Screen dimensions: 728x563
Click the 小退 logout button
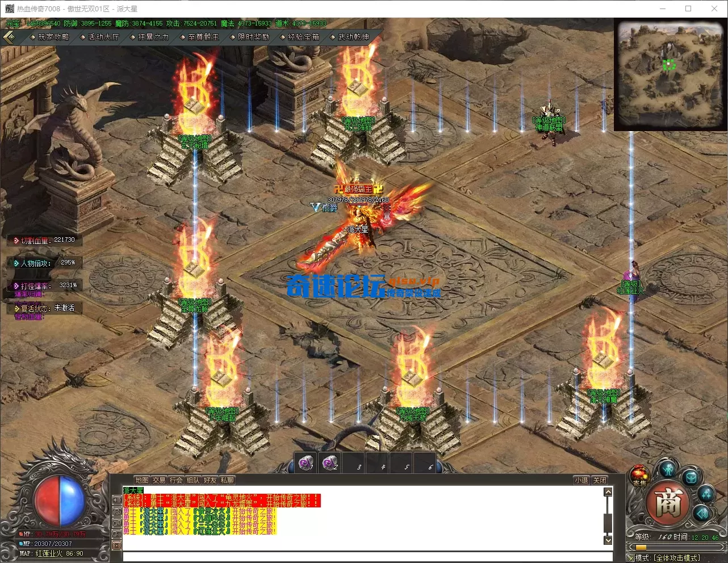581,480
